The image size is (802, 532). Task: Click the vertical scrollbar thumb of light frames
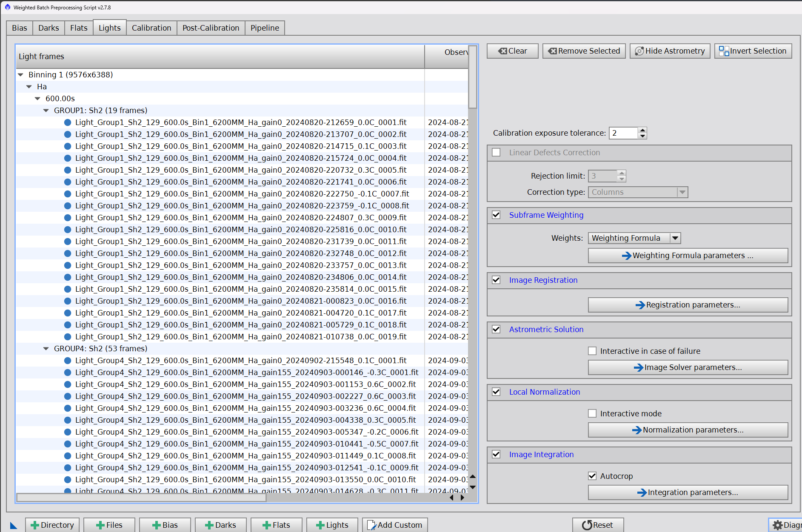472,77
